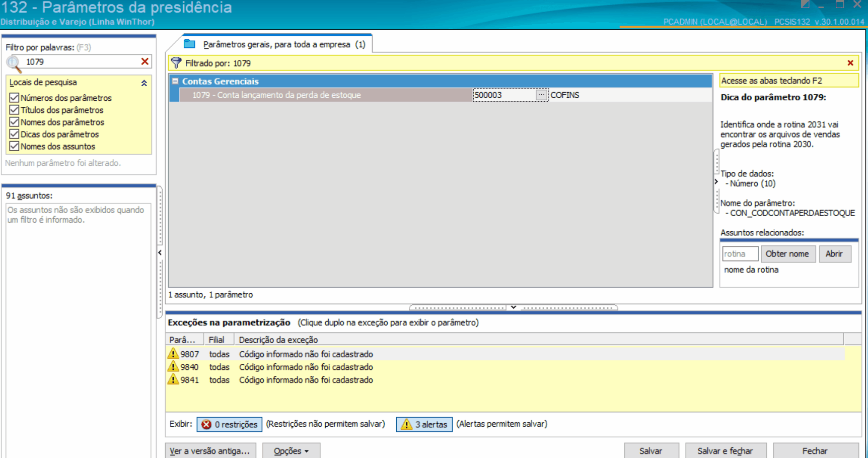Toggle Títulos dos parâmetros checkbox
This screenshot has width=868, height=458.
(x=14, y=110)
